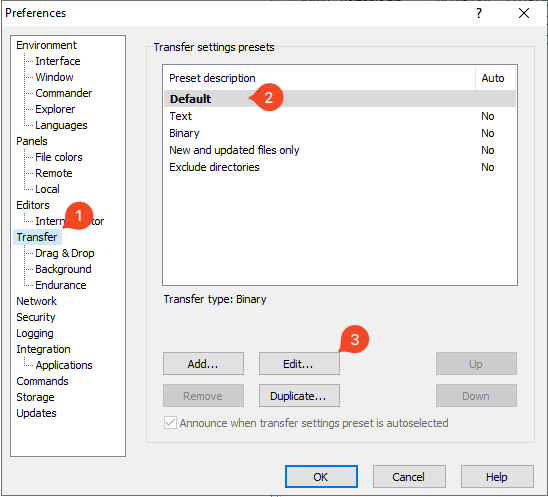The width and height of the screenshot is (548, 497).
Task: Select the Network preferences page
Action: pyautogui.click(x=36, y=301)
